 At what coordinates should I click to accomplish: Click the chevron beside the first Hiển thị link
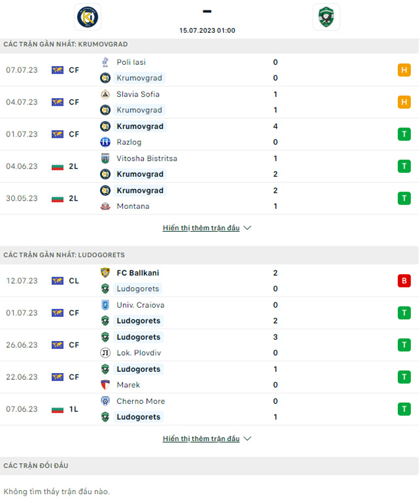point(247,227)
